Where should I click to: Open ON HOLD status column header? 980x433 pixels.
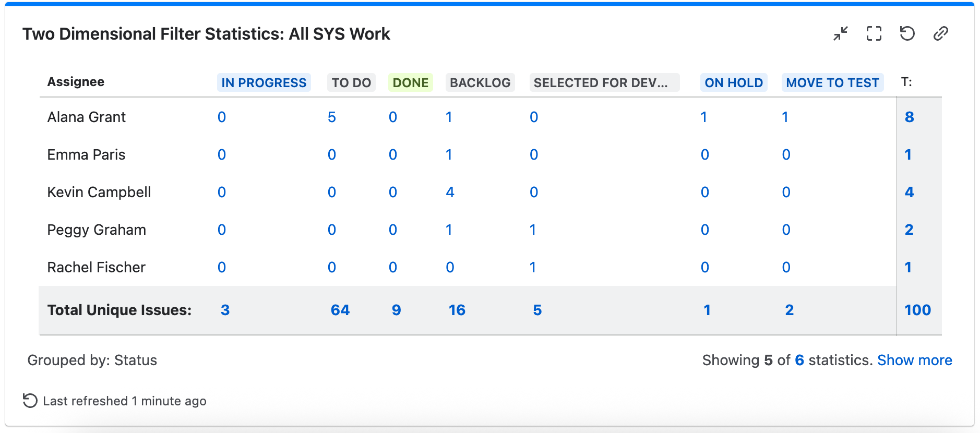734,82
